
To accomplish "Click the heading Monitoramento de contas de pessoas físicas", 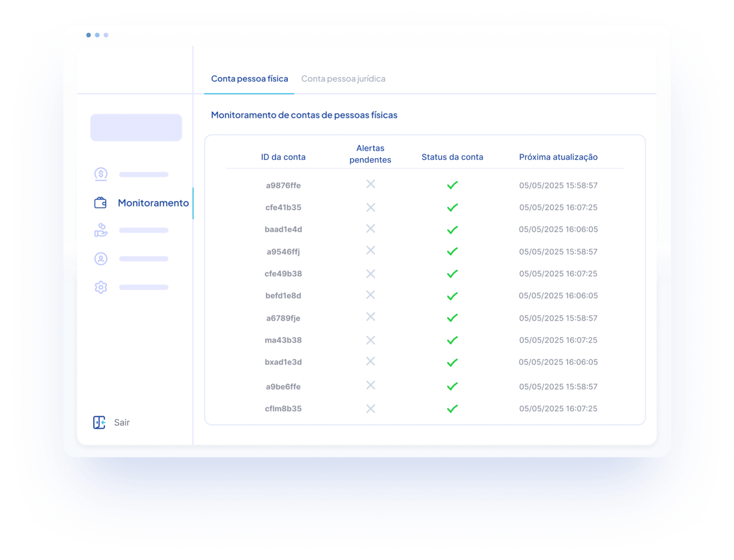I will [x=304, y=115].
